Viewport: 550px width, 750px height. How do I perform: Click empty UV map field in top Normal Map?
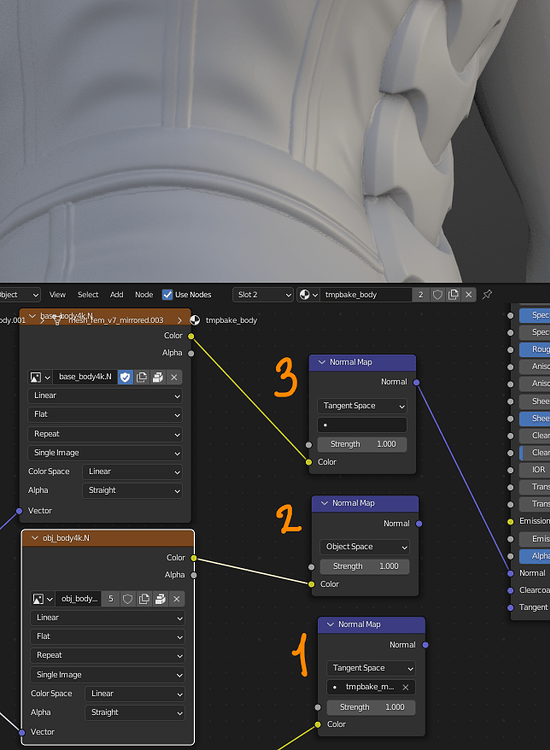(x=362, y=425)
